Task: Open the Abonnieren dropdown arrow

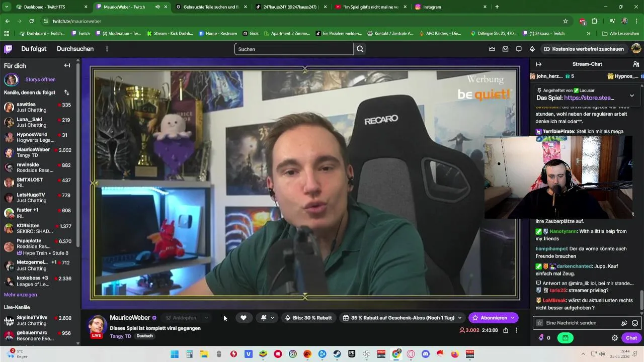Action: click(512, 318)
